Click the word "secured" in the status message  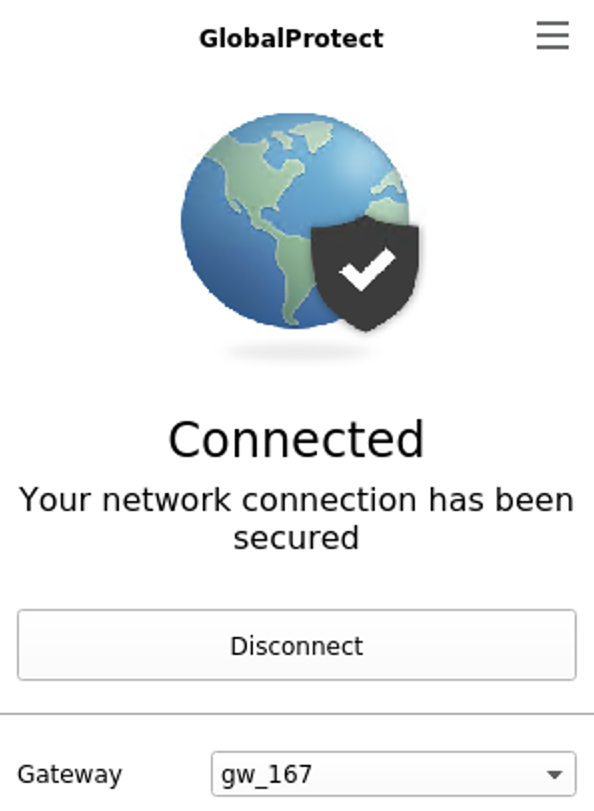(296, 538)
